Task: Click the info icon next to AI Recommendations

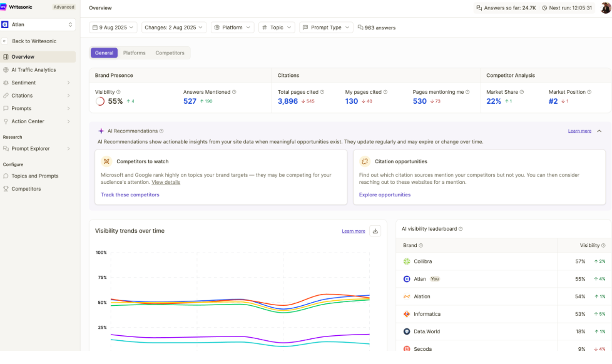Action: (161, 131)
